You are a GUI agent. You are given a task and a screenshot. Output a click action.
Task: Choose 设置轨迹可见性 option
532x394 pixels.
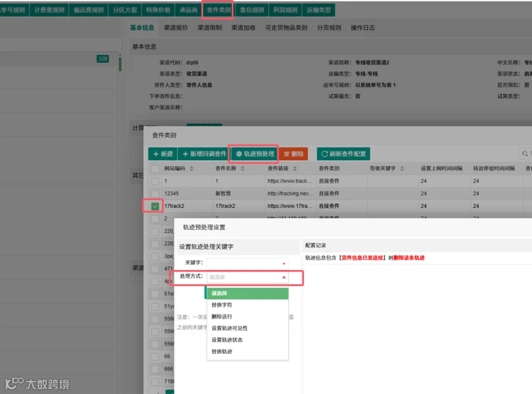tap(248, 328)
